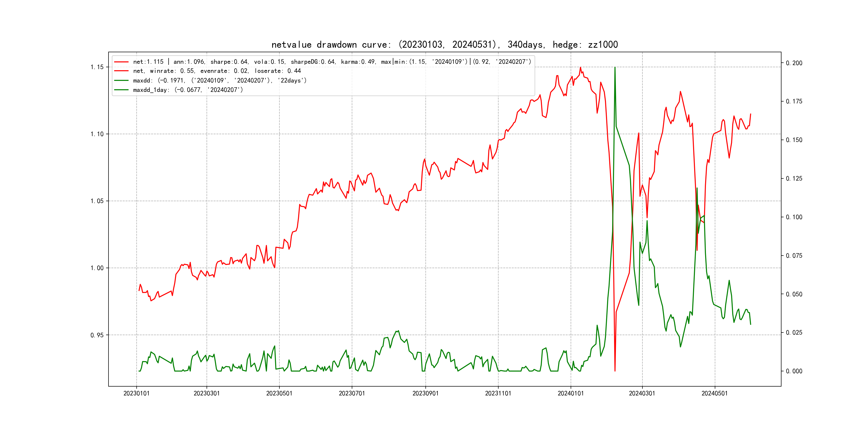
Task: Click the 20230501 x-axis date label
Action: [279, 393]
